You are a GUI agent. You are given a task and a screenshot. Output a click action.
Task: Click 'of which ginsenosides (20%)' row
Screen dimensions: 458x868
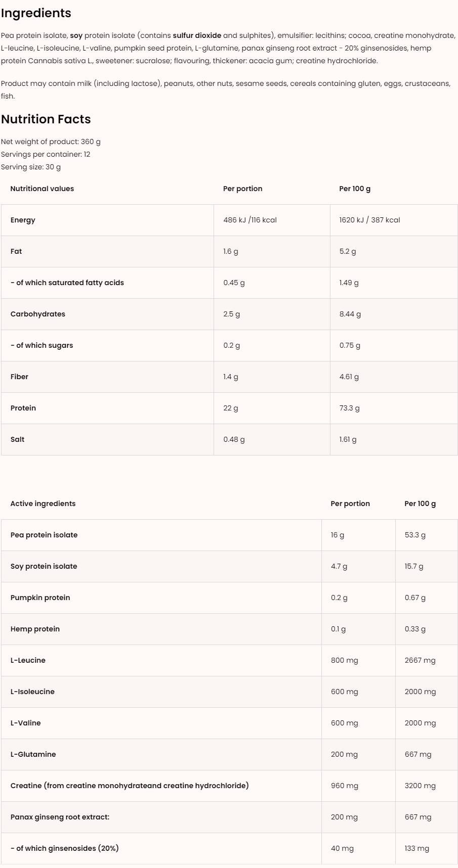coord(65,848)
